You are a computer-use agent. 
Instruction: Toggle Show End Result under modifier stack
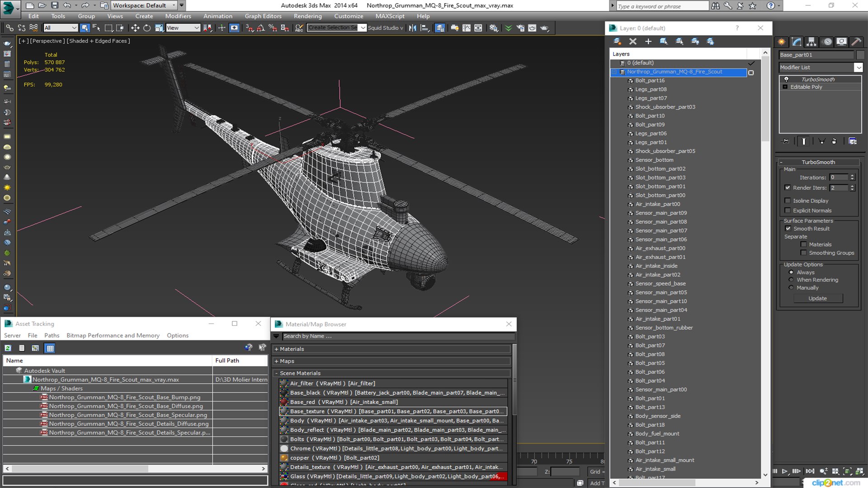(804, 141)
